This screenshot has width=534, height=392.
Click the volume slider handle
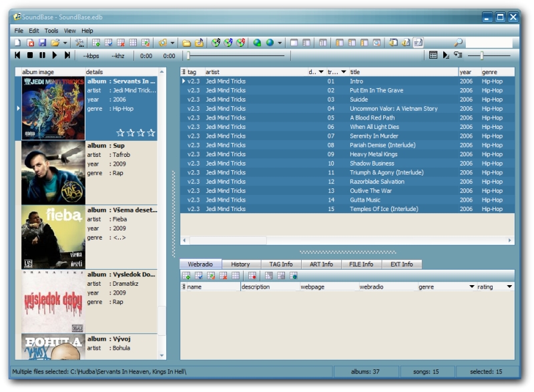482,55
